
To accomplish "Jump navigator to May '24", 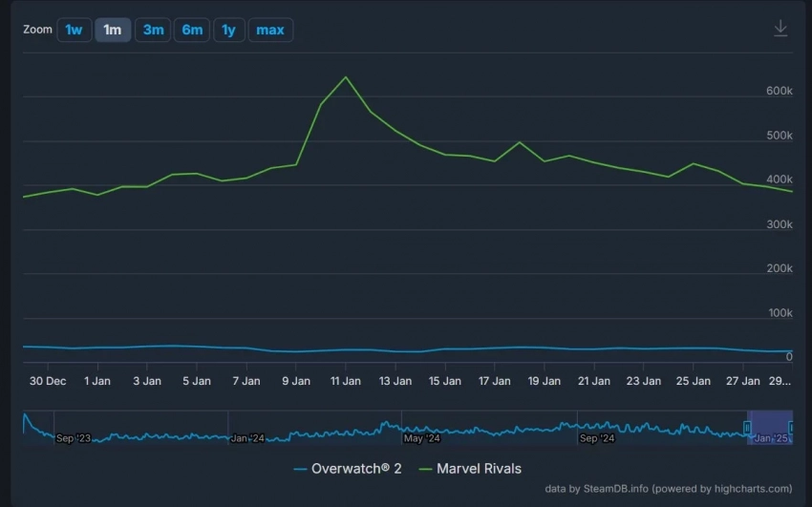I will click(421, 438).
